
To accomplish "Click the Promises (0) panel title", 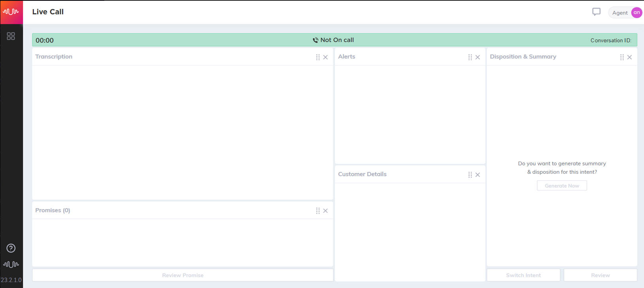I will click(53, 210).
